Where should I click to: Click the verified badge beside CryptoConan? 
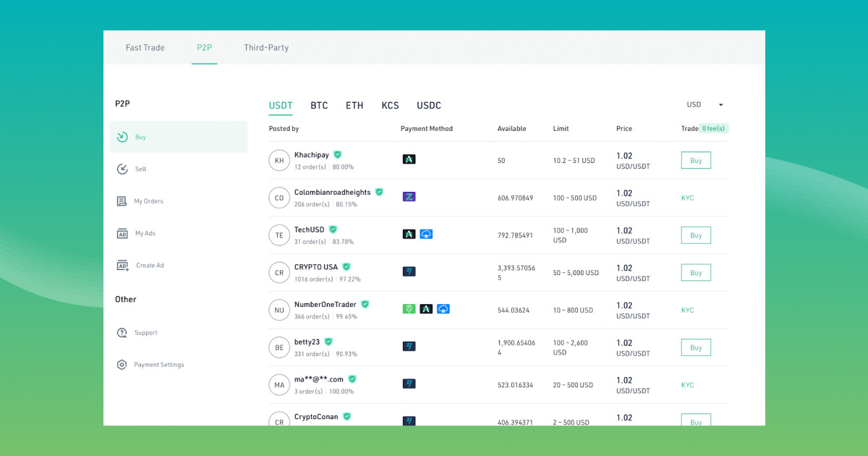pyautogui.click(x=346, y=416)
